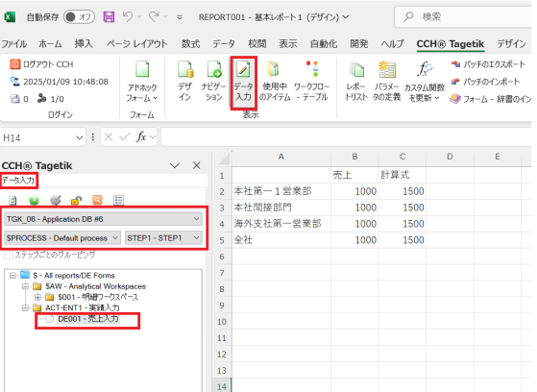This screenshot has width=537, height=392.
Task: Switch to デザイン view
Action: point(185,82)
